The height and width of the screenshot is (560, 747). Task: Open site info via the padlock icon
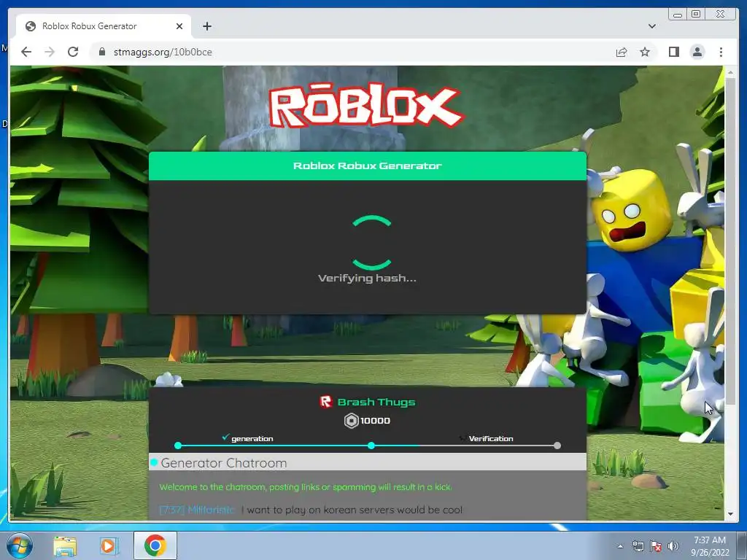point(102,52)
